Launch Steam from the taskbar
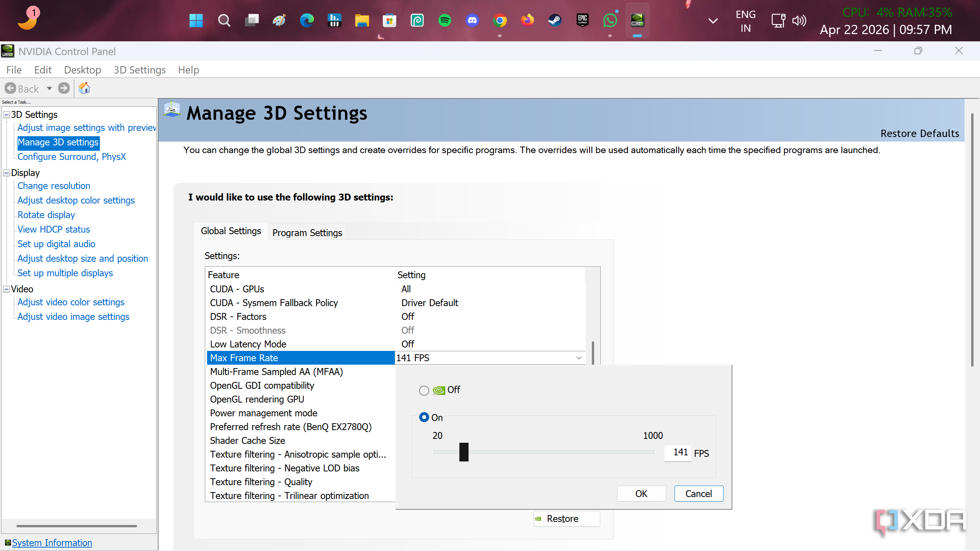The height and width of the screenshot is (551, 980). [555, 20]
